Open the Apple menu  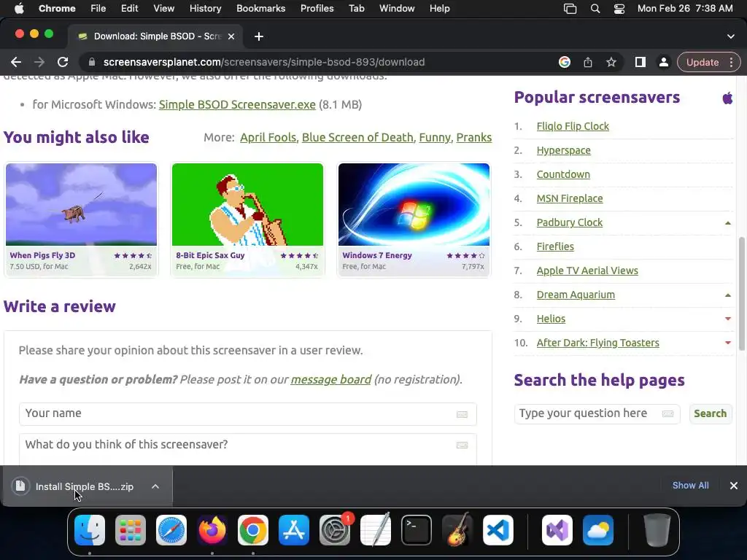coord(19,9)
